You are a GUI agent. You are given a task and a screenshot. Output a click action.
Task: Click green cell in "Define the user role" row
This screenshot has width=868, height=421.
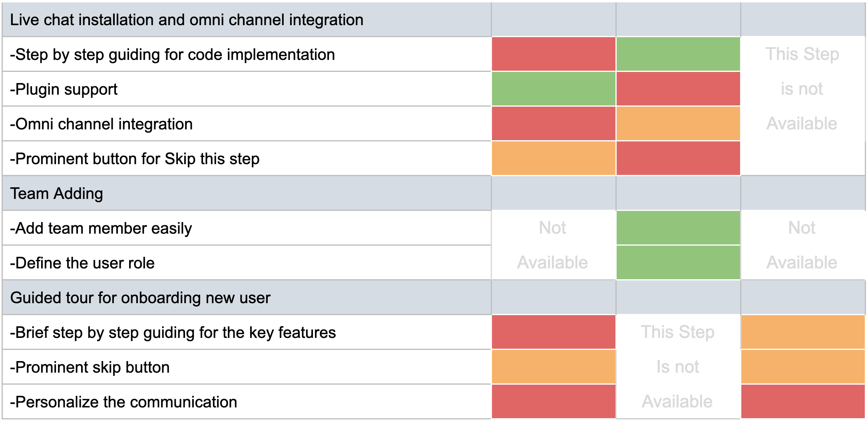[x=678, y=263]
